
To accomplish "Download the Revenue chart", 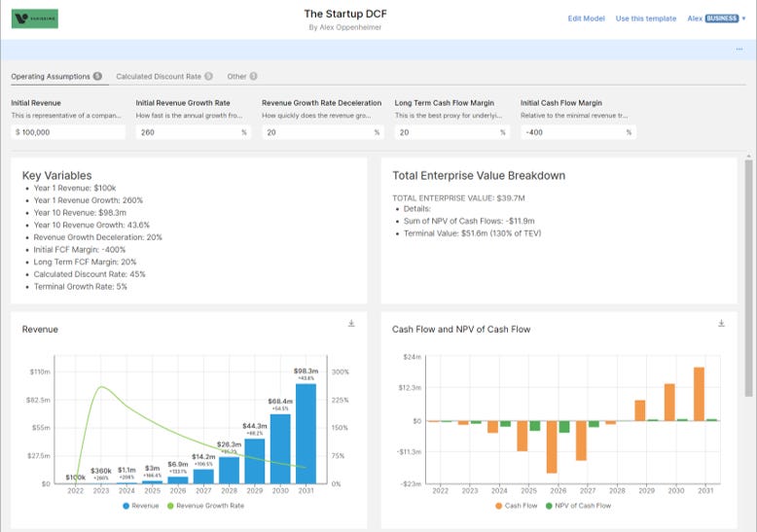I will coord(351,323).
